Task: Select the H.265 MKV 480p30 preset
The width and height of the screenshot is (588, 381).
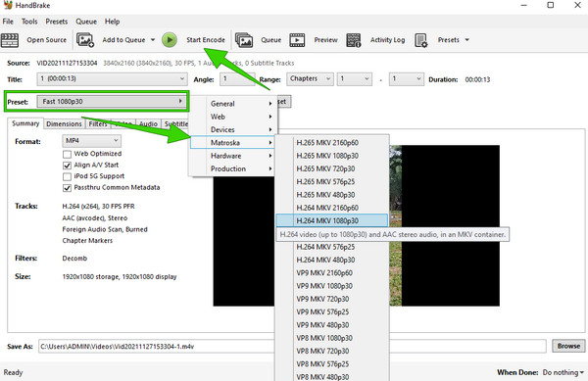Action: tap(332, 195)
